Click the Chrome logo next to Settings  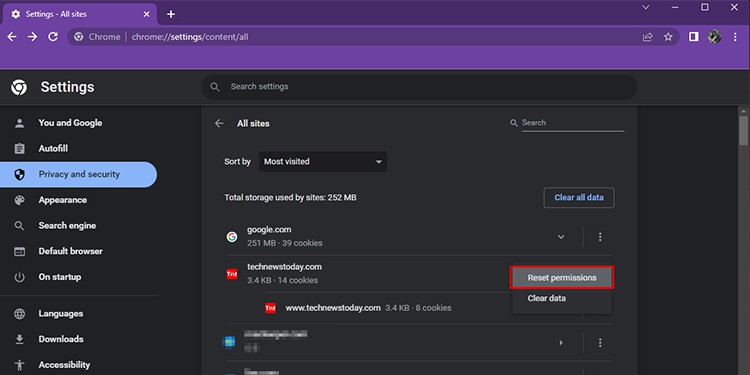tap(19, 87)
